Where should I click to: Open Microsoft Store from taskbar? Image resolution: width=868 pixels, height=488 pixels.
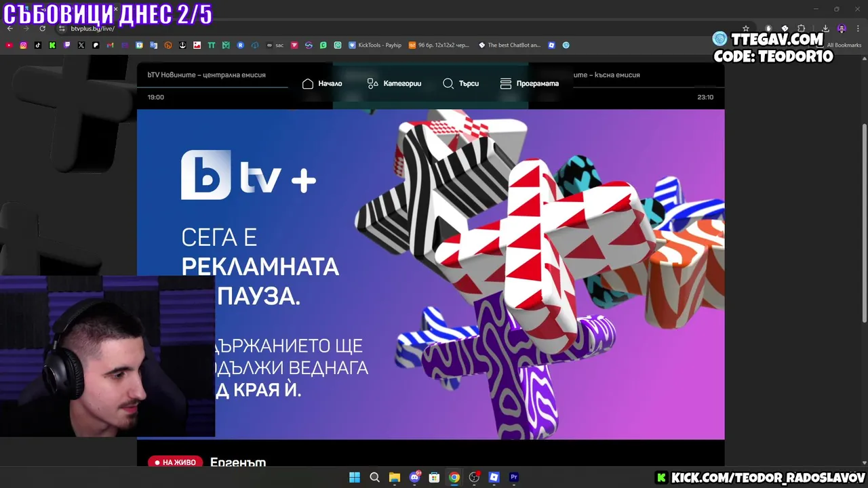pos(434,477)
